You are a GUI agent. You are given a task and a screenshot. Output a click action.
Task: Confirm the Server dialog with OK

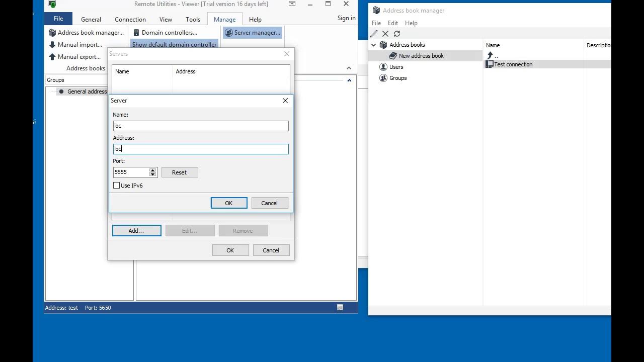(229, 203)
